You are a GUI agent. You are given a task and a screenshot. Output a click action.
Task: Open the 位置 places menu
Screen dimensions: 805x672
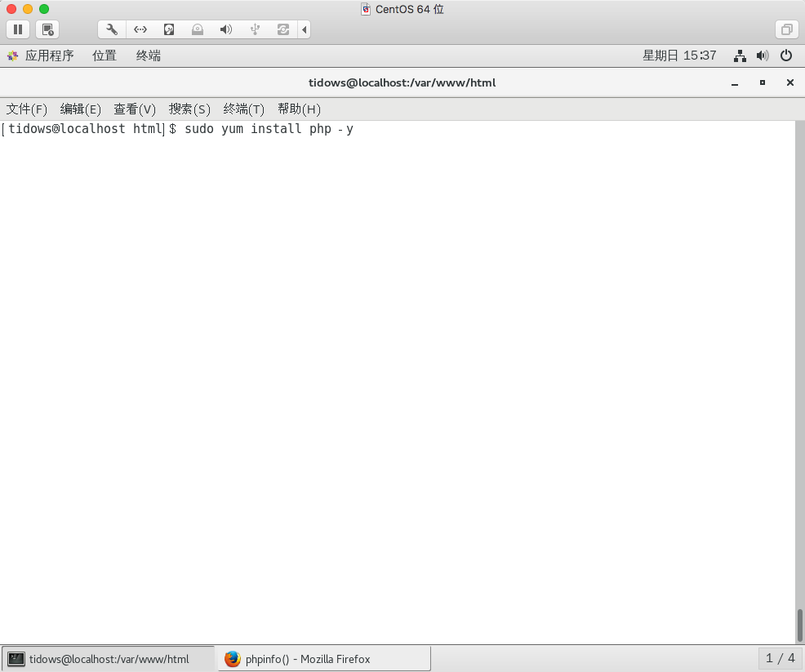click(x=105, y=56)
